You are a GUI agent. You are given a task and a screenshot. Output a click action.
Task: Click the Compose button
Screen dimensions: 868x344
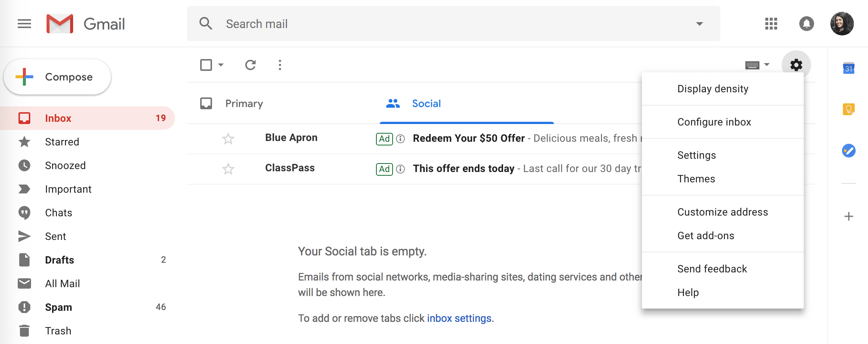[x=57, y=77]
